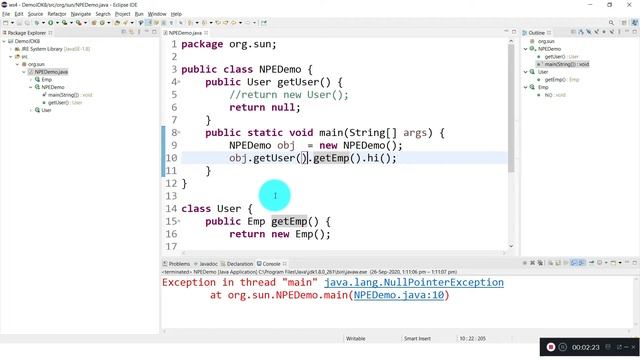
Task: Pause the screen recording
Action: point(562,347)
